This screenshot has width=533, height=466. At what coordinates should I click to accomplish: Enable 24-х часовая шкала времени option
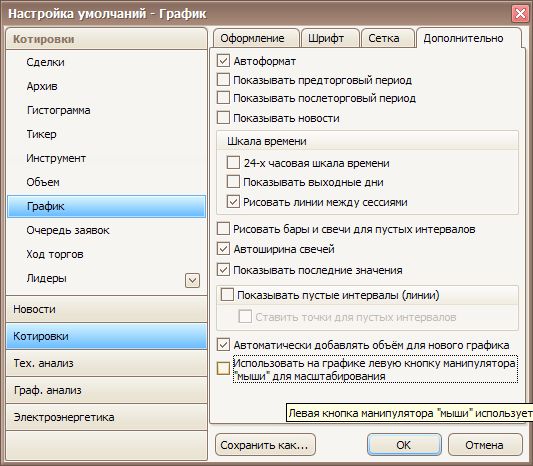point(233,162)
